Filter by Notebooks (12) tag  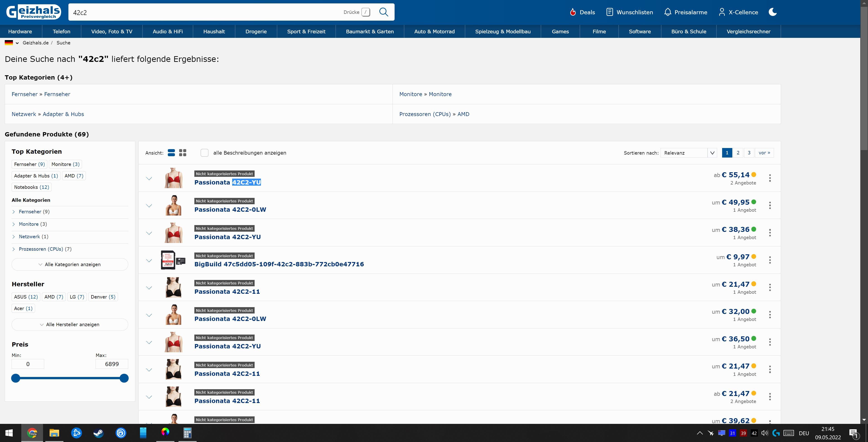[32, 187]
